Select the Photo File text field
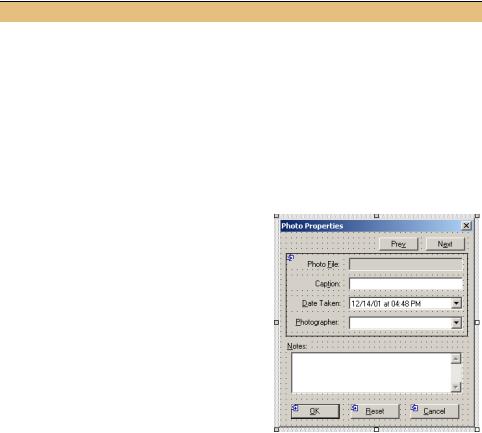This screenshot has height=433, width=482. click(x=406, y=264)
